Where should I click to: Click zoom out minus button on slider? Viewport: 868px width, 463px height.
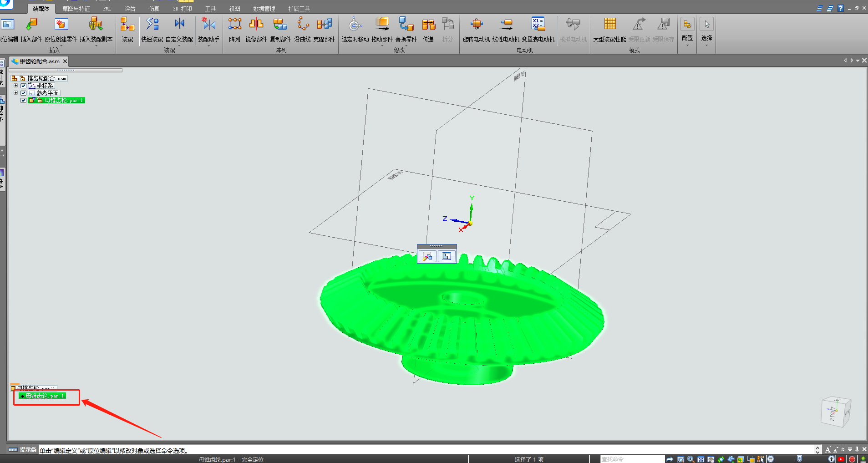tap(771, 459)
